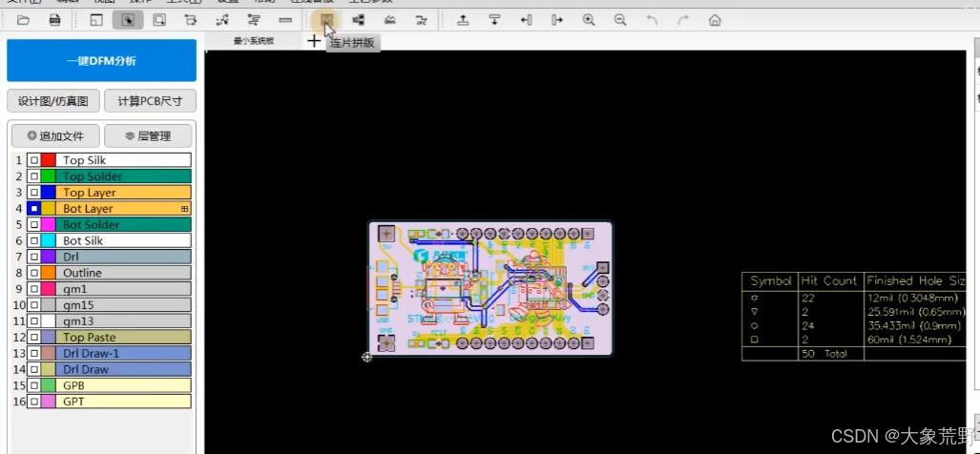The image size is (980, 454).
Task: Toggle the Top Silk layer checkbox
Action: (33, 160)
